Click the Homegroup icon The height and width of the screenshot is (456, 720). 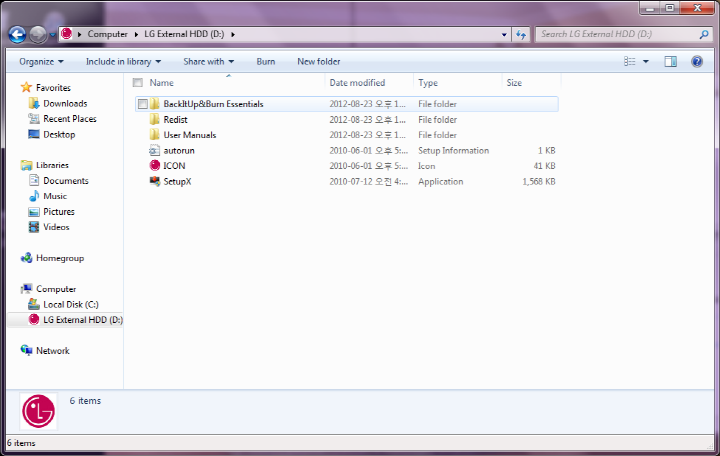27,258
